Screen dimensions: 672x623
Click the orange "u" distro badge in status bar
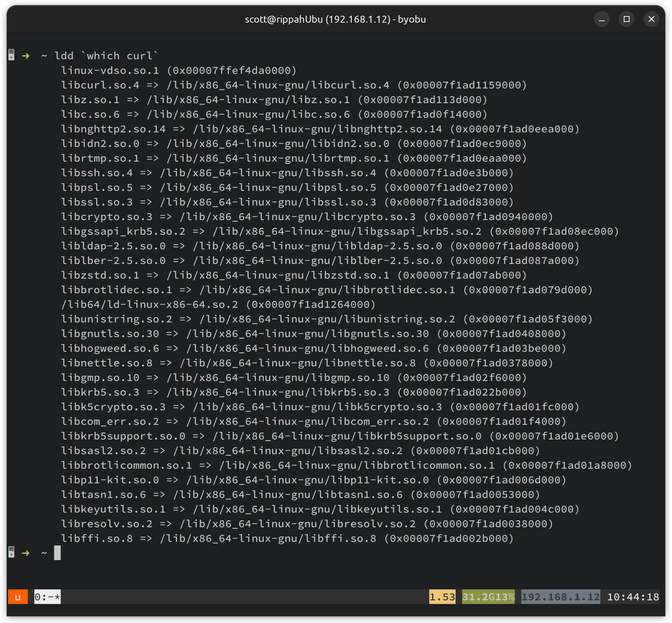coord(18,597)
